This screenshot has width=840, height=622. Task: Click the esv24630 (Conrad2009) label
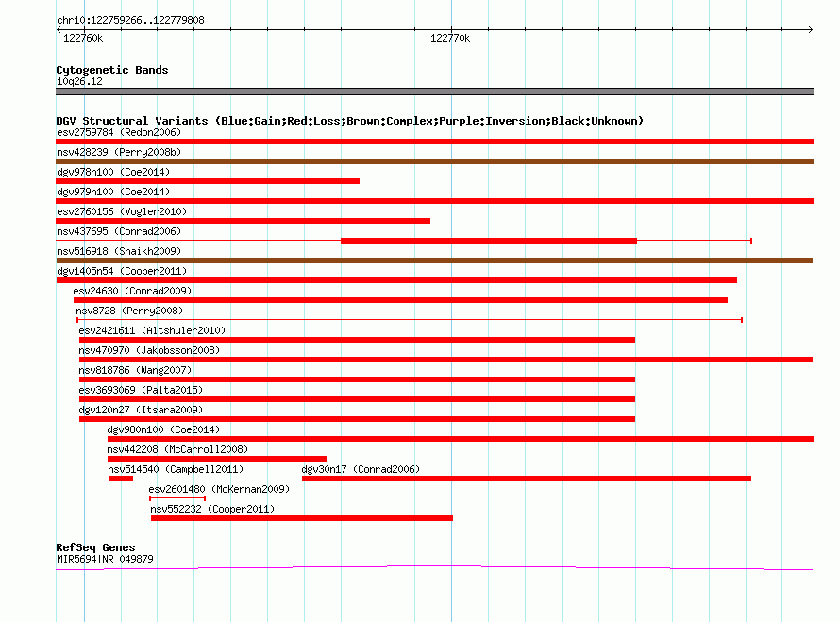coord(132,291)
